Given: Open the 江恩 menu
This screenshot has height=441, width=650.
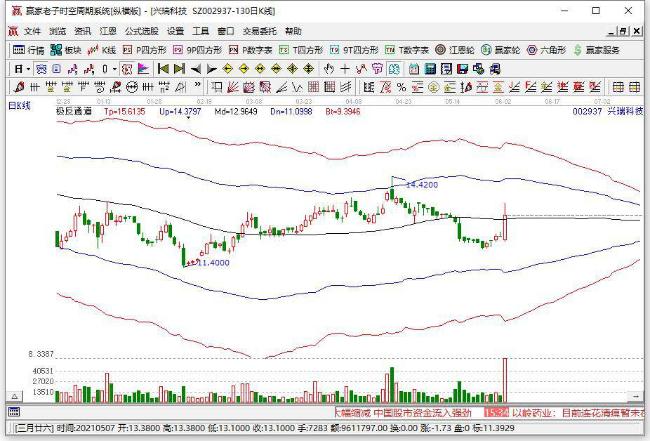Looking at the screenshot, I should point(108,32).
